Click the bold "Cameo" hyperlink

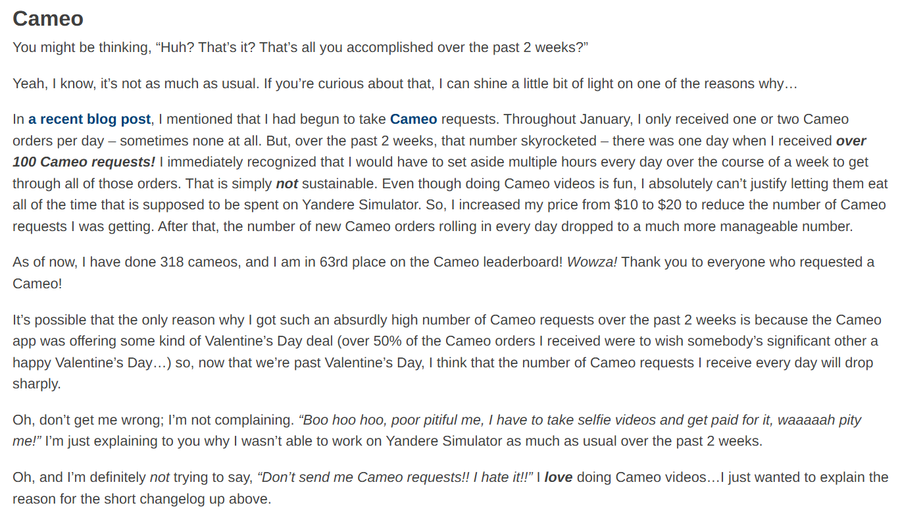click(x=413, y=119)
